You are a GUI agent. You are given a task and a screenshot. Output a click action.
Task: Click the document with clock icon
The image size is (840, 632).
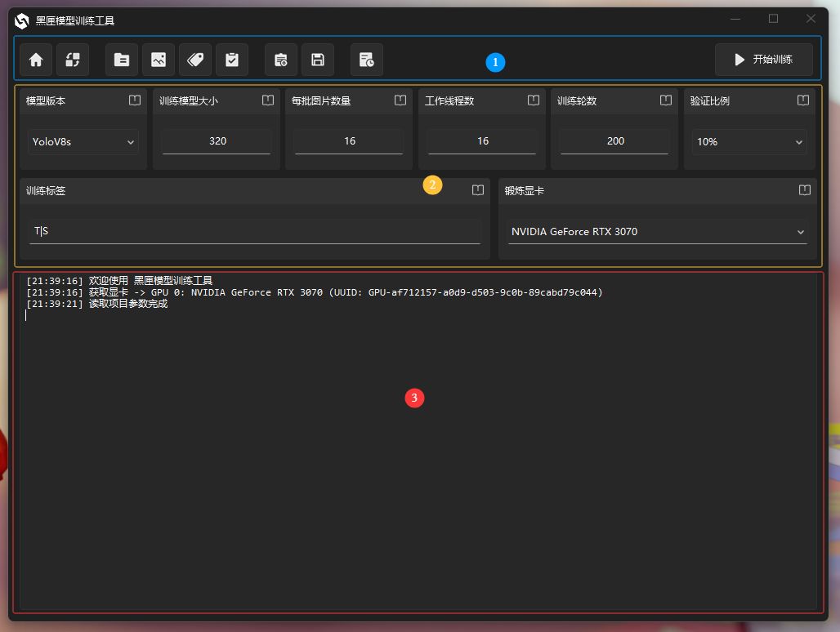(x=367, y=60)
